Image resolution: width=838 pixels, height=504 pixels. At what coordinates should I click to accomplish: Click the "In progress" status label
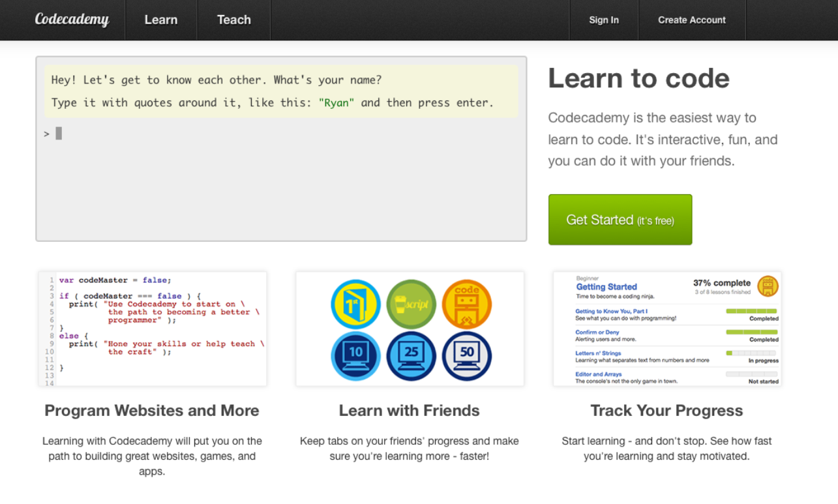pyautogui.click(x=763, y=361)
